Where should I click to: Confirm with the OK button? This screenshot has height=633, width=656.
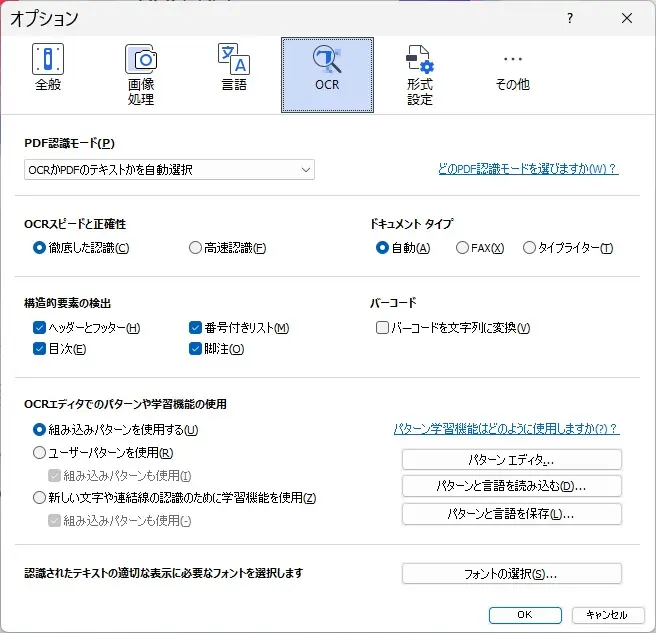point(525,615)
